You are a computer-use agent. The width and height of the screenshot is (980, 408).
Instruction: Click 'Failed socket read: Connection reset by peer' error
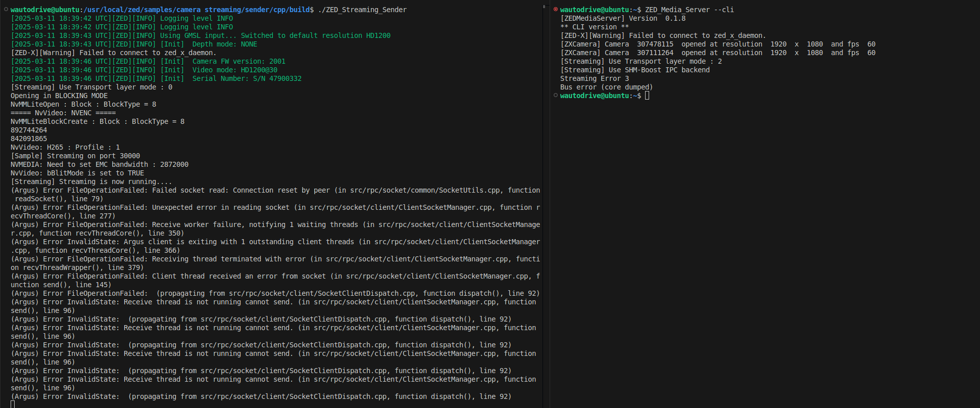pos(241,190)
